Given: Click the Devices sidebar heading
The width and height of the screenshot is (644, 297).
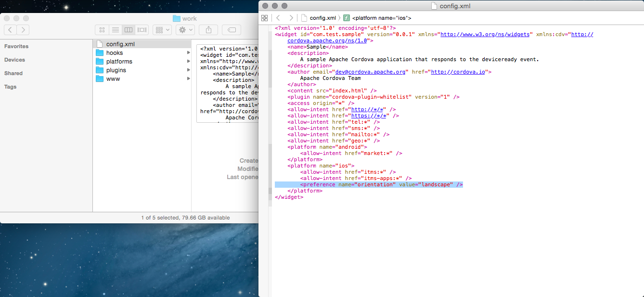Looking at the screenshot, I should pos(14,60).
